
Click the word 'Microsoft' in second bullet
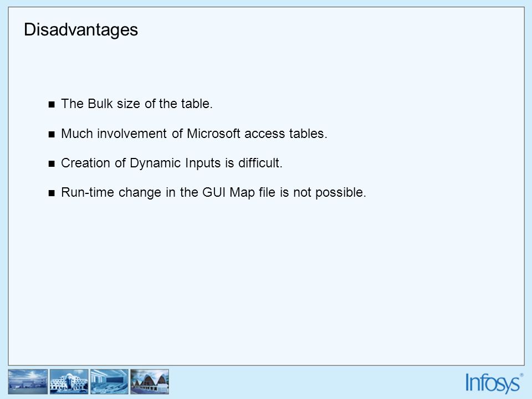[214, 134]
